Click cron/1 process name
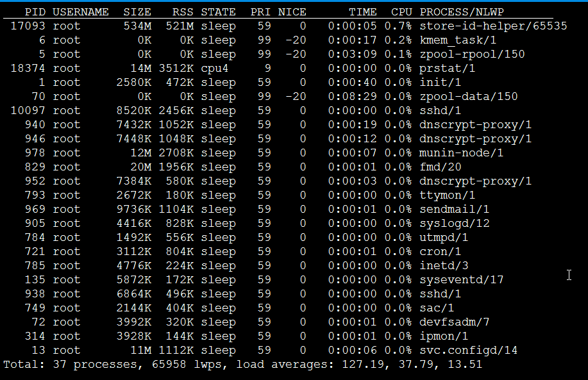 pyautogui.click(x=441, y=252)
